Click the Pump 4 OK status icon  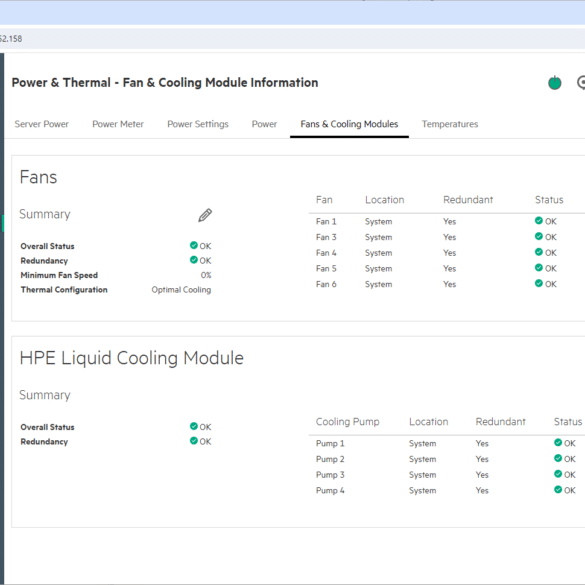pyautogui.click(x=558, y=489)
